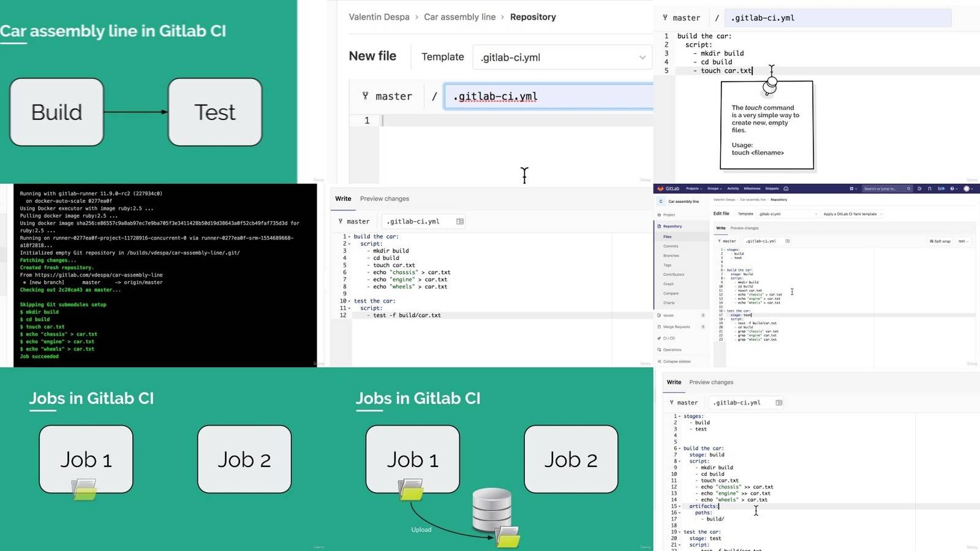Click the database cylinder icon on the Upload slide
The height and width of the screenshot is (551, 980).
coord(491,509)
